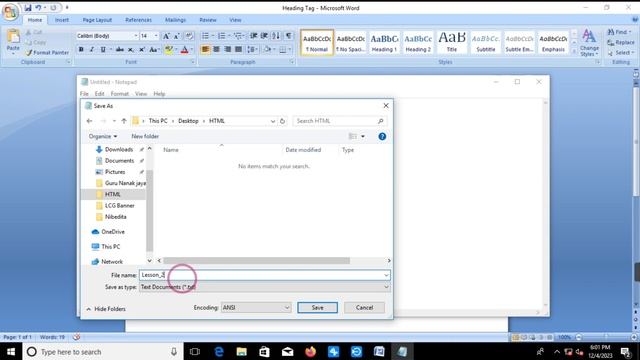This screenshot has width=640, height=360.
Task: Click the Cancel button
Action: click(364, 307)
